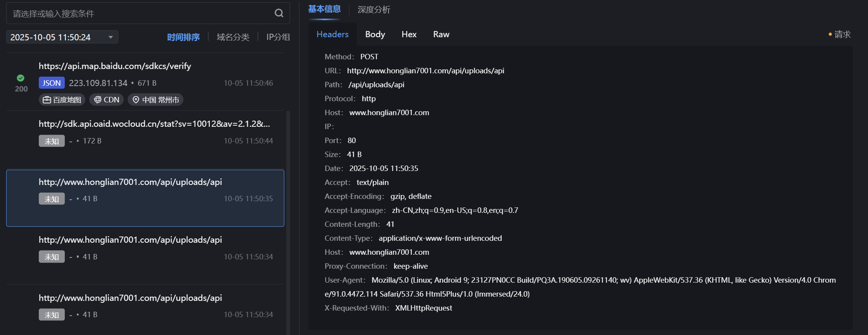The height and width of the screenshot is (335, 868).
Task: Switch to 域名分类 grouping
Action: (233, 37)
